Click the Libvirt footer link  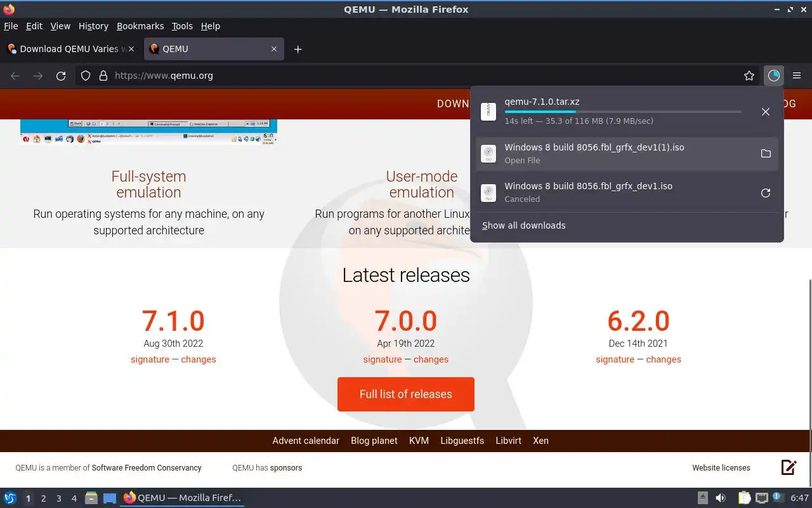(509, 441)
